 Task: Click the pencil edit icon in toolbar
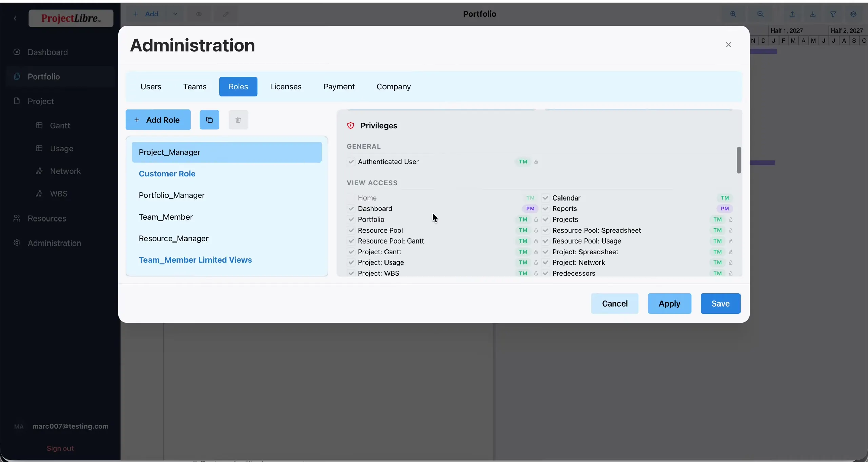[226, 14]
